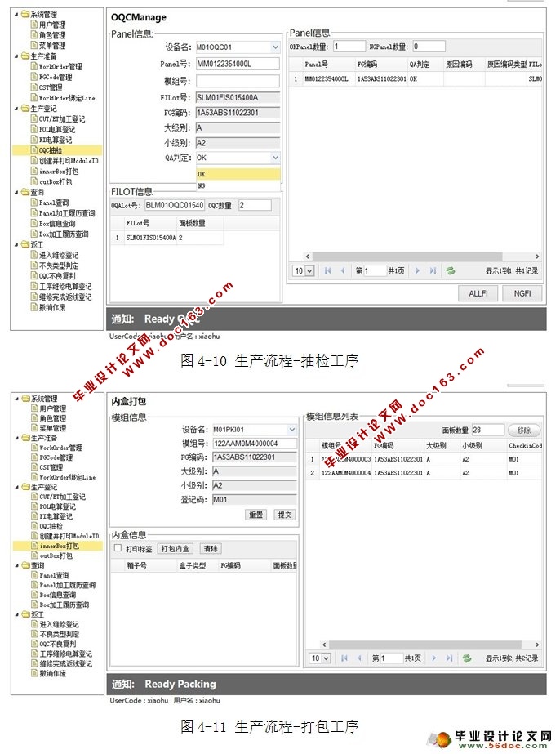Select row SLM01FIS015400A in FILOT grid
The image size is (560, 754).
pyautogui.click(x=167, y=238)
